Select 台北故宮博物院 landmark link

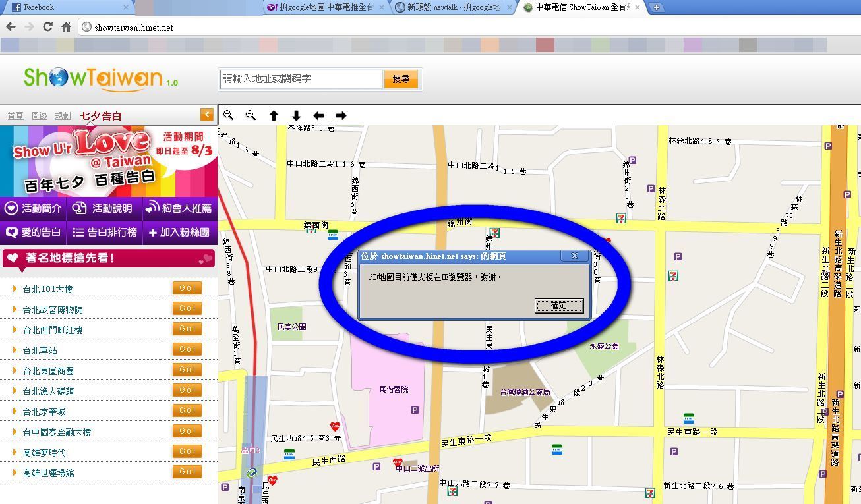(53, 310)
